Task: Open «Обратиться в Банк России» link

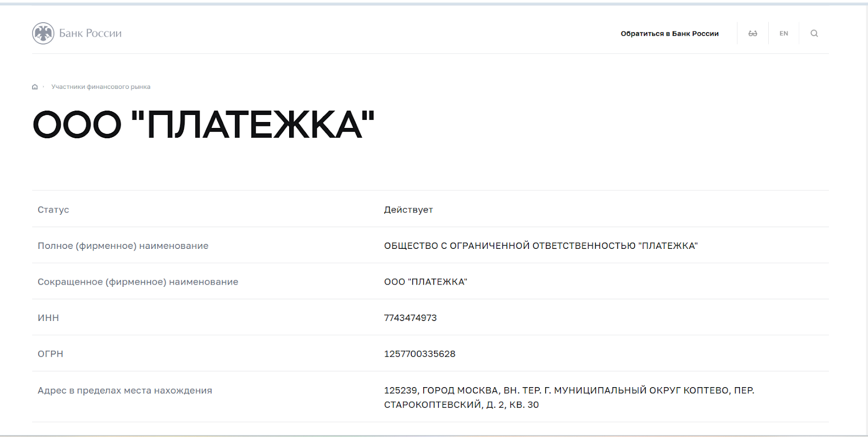Action: coord(669,34)
